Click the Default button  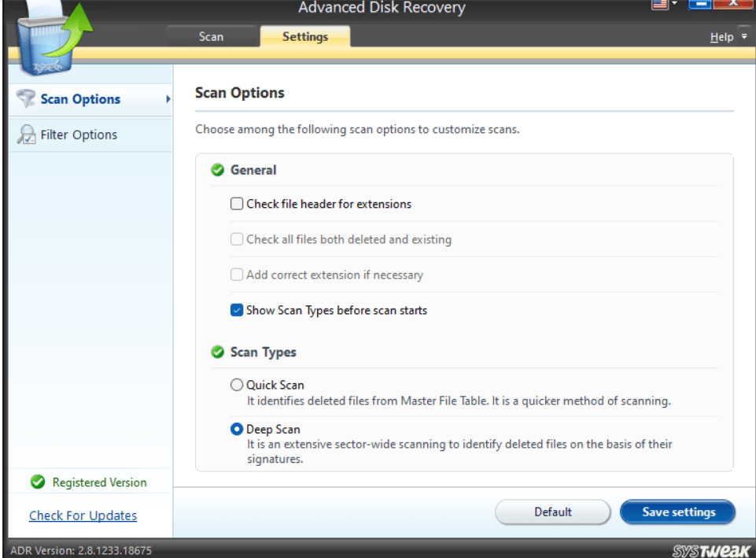coord(552,512)
